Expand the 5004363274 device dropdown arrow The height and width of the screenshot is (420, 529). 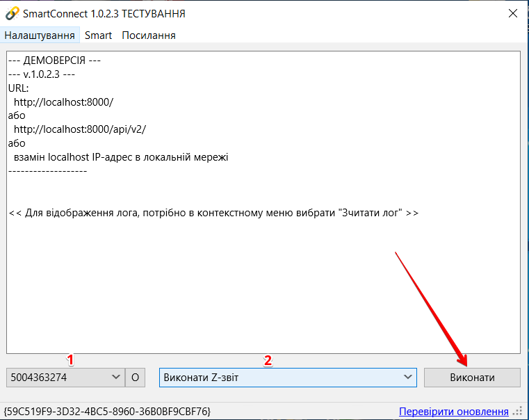[115, 378]
